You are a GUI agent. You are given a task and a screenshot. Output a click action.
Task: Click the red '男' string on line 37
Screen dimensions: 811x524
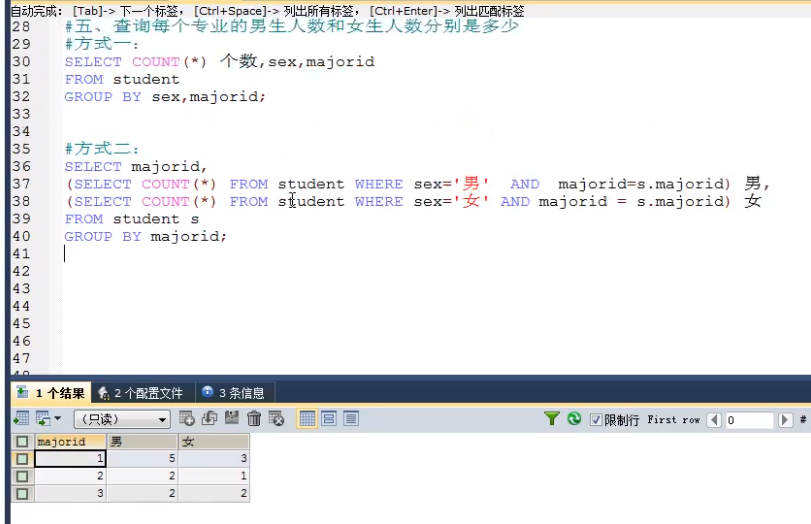click(x=471, y=184)
